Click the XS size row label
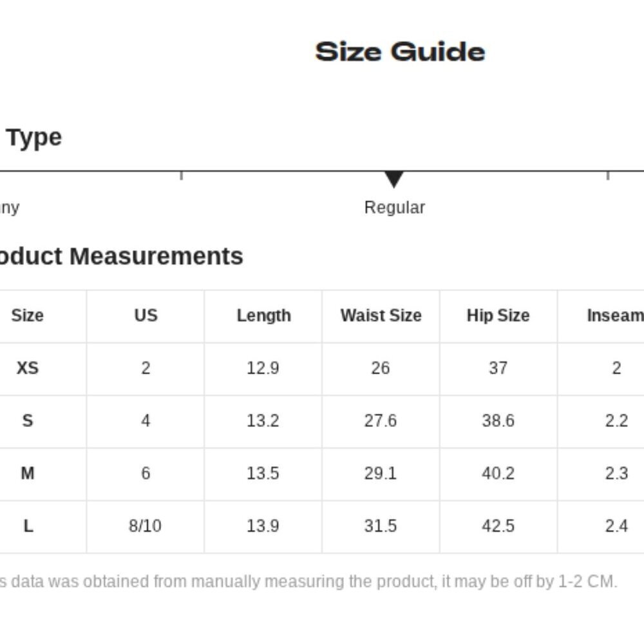Image resolution: width=644 pixels, height=644 pixels. (x=27, y=368)
